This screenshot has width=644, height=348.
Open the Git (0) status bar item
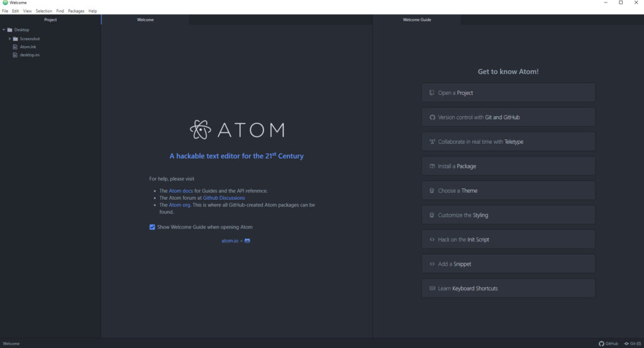pos(633,344)
